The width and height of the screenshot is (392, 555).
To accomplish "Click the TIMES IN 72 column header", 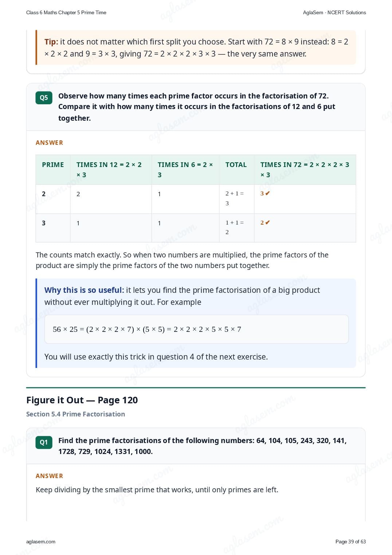I will (x=305, y=170).
